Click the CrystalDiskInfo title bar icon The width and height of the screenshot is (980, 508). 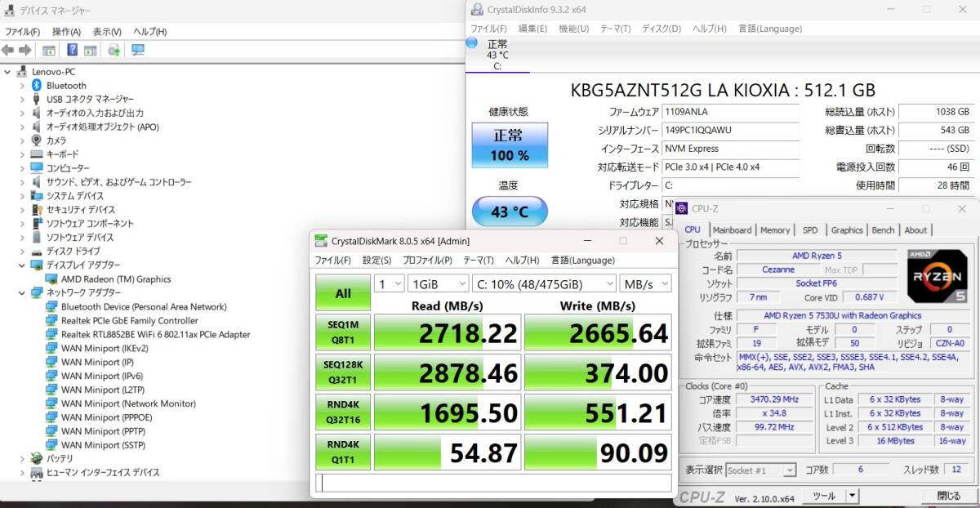click(x=477, y=9)
